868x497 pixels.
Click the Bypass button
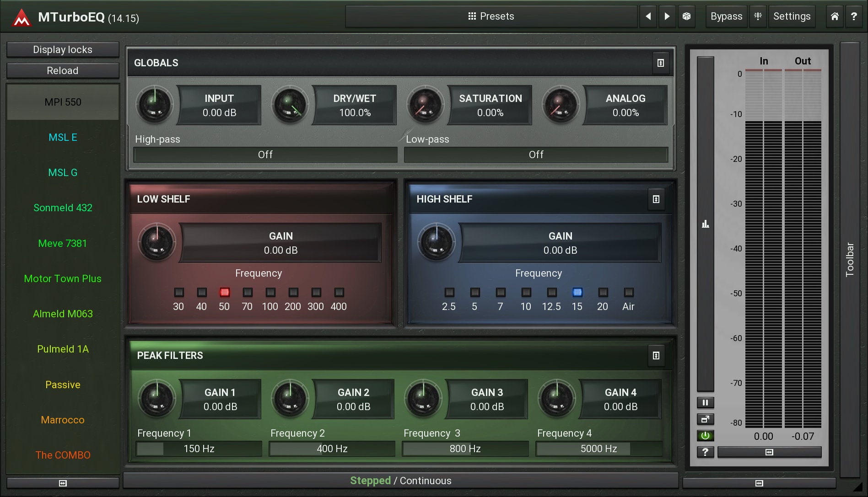point(726,16)
